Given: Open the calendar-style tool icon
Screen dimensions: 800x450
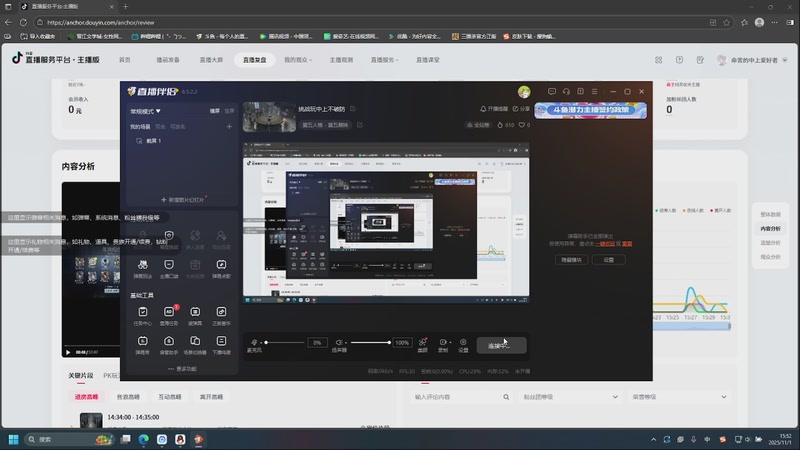Looking at the screenshot, I should (x=195, y=264).
